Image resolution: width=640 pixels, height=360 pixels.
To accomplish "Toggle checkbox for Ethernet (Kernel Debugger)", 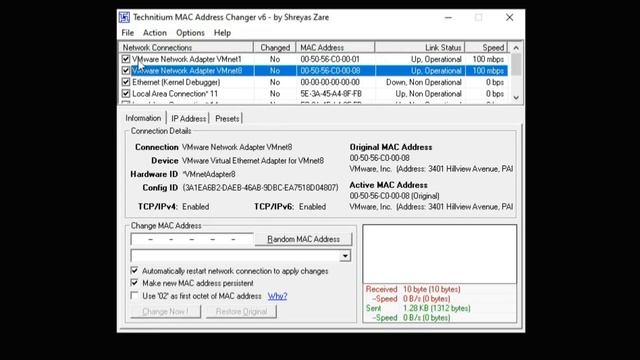I will point(126,82).
